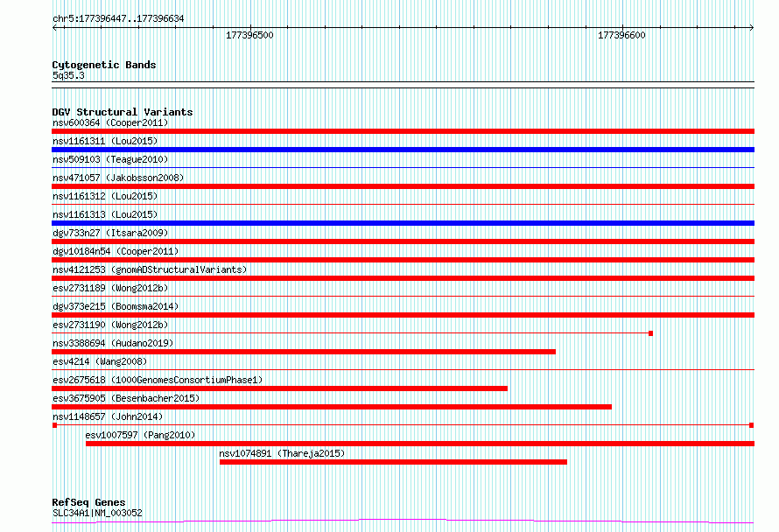Click the right red end block of nsv1148657
Screen dimensions: 779x532
[752, 425]
